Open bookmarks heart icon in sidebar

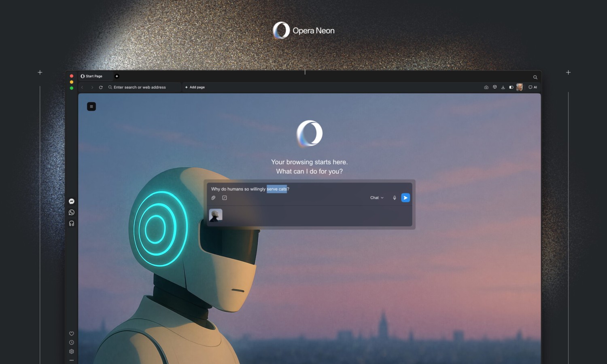click(x=72, y=334)
